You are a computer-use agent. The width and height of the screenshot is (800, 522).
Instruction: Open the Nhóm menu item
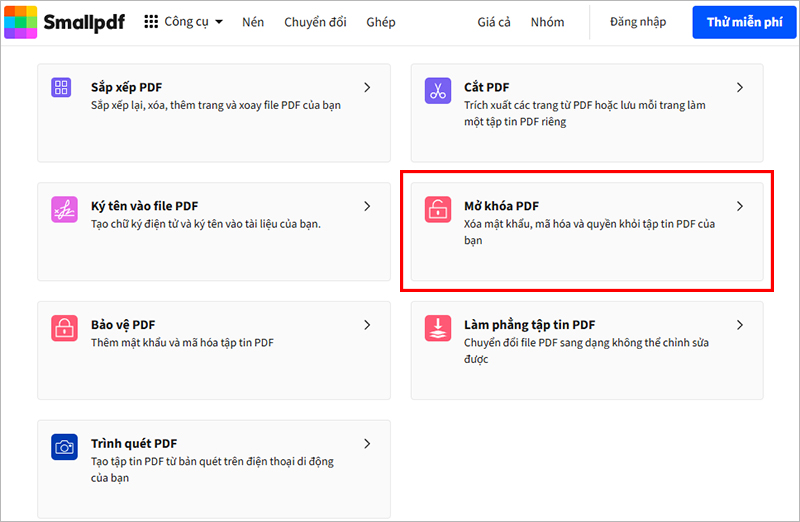coord(547,22)
